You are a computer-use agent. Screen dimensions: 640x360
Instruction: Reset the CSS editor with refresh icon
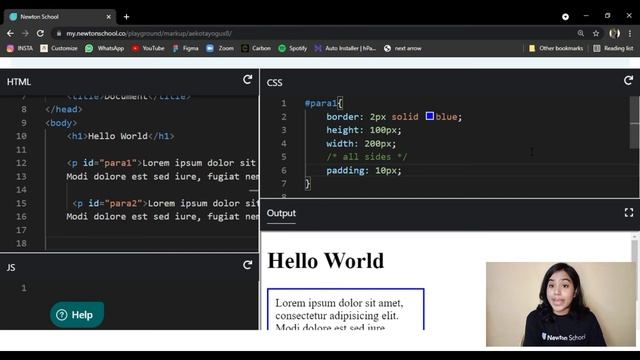pos(628,80)
